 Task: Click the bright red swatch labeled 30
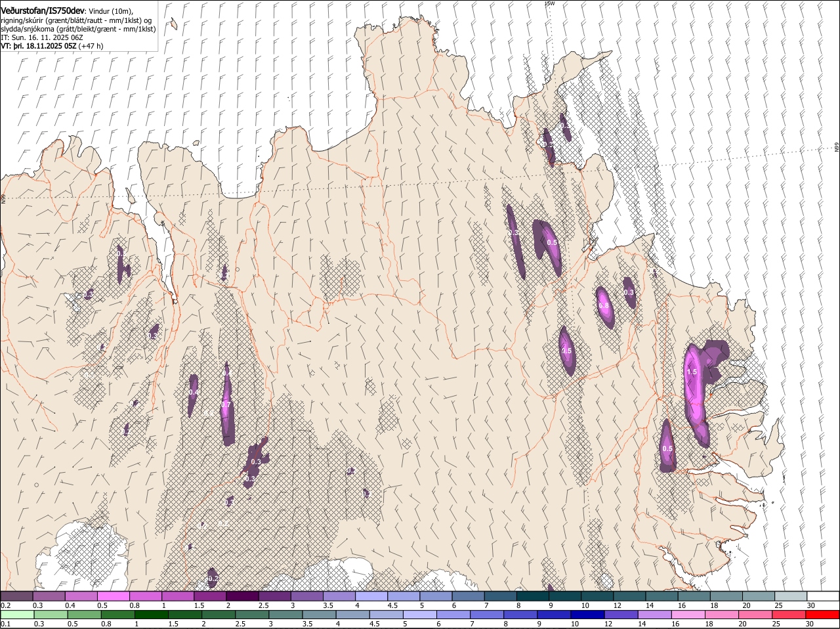coord(823,615)
